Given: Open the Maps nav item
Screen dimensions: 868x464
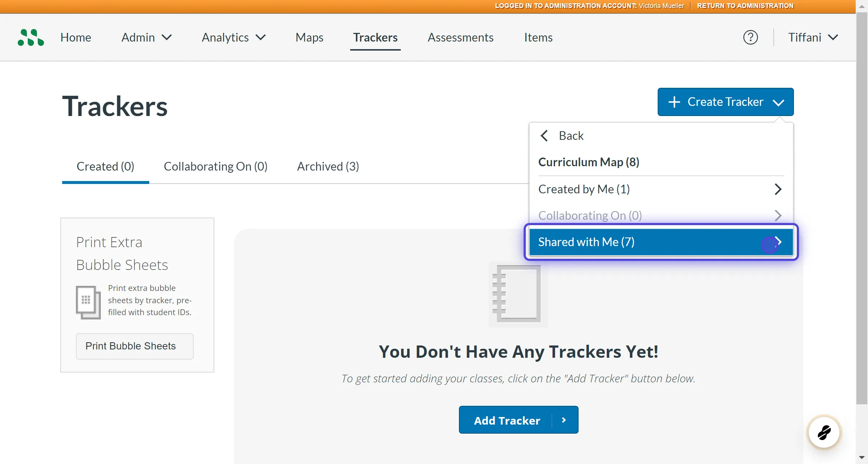Looking at the screenshot, I should coord(309,37).
